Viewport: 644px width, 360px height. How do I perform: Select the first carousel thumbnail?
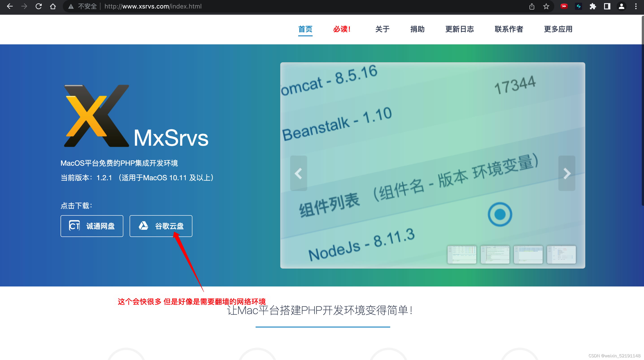[x=462, y=254]
